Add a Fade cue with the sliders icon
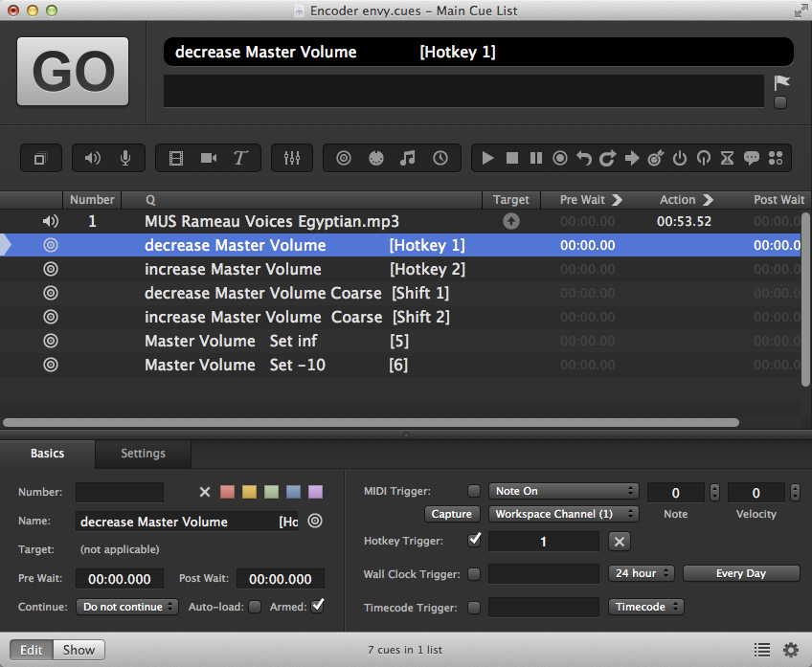The width and height of the screenshot is (812, 667). (x=292, y=158)
